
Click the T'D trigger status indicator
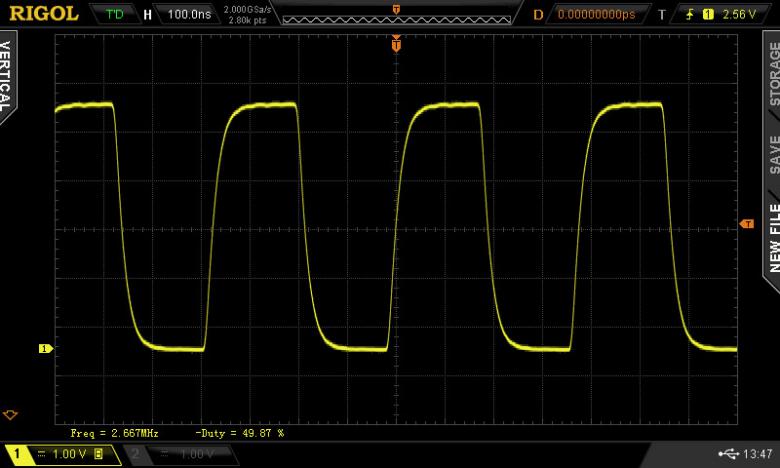click(113, 15)
